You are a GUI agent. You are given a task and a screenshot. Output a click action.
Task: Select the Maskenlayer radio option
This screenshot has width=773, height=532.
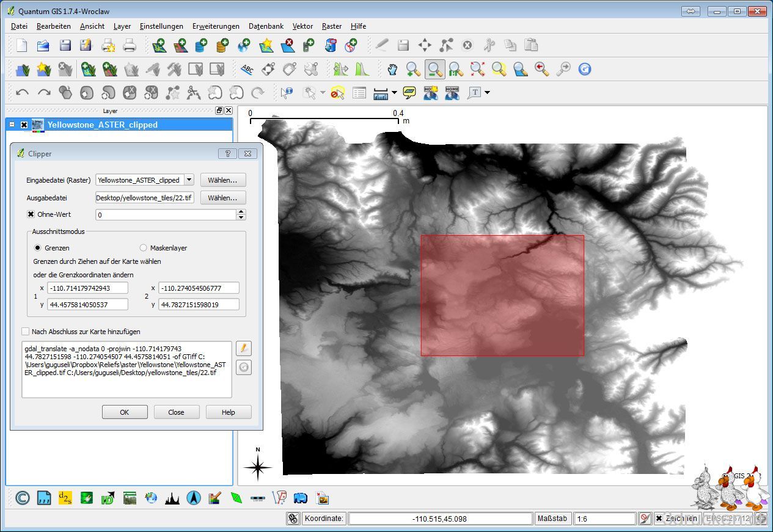point(144,248)
